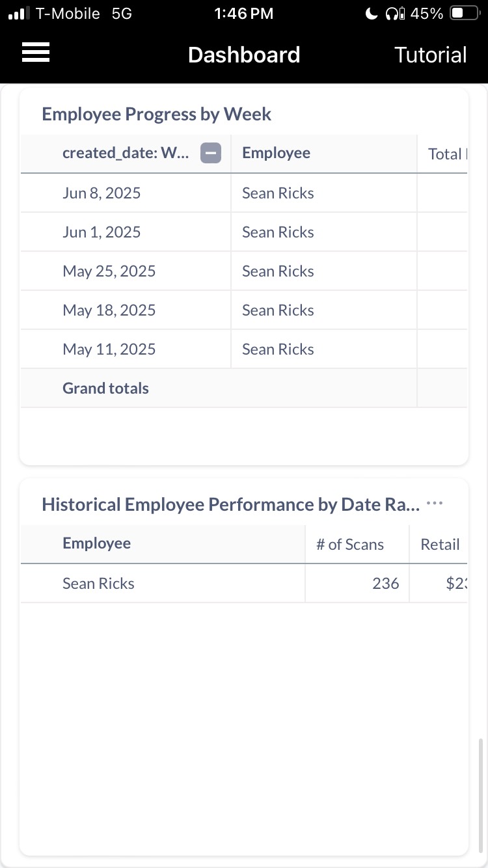The height and width of the screenshot is (868, 488).
Task: Sort by the # of Scans column
Action: point(350,545)
